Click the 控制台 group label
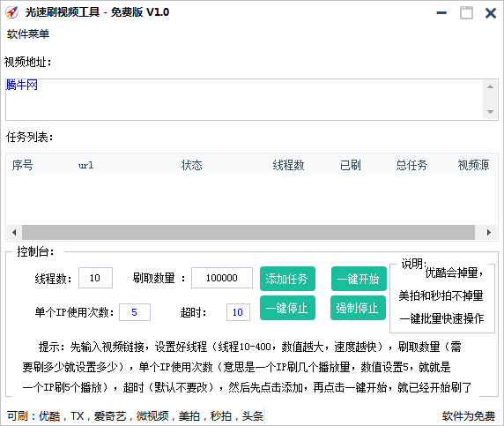 tap(35, 251)
